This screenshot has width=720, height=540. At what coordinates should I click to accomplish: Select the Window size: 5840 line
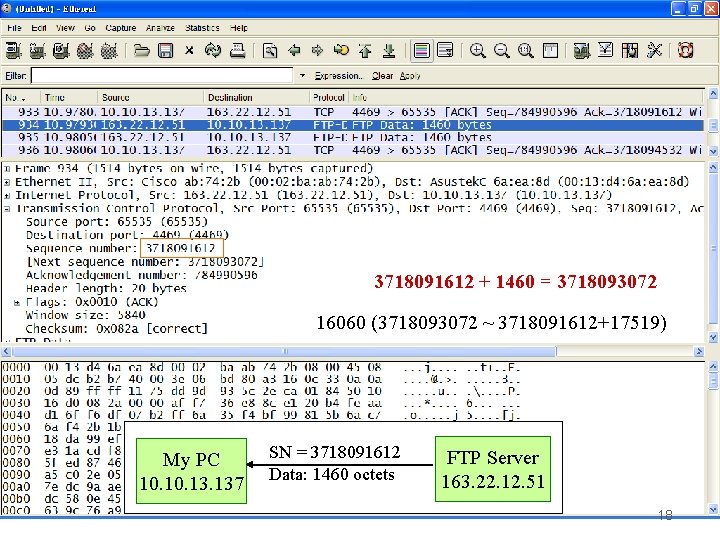click(85, 315)
